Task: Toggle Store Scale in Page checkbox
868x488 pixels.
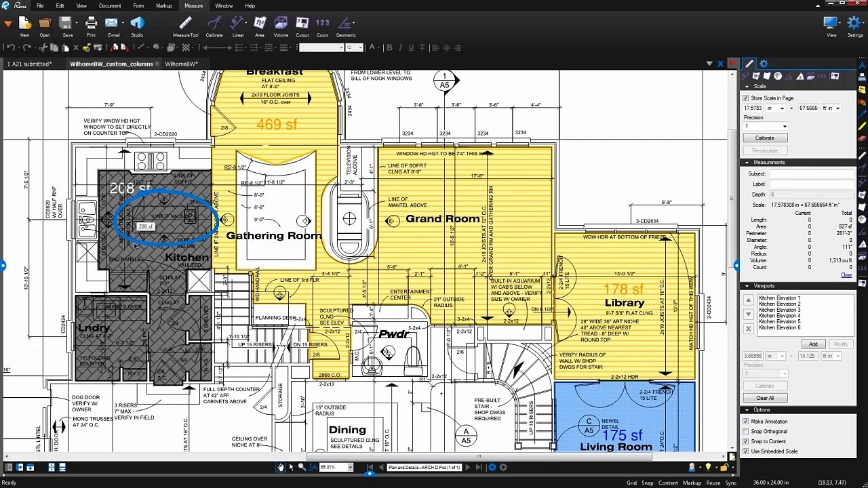Action: point(746,98)
